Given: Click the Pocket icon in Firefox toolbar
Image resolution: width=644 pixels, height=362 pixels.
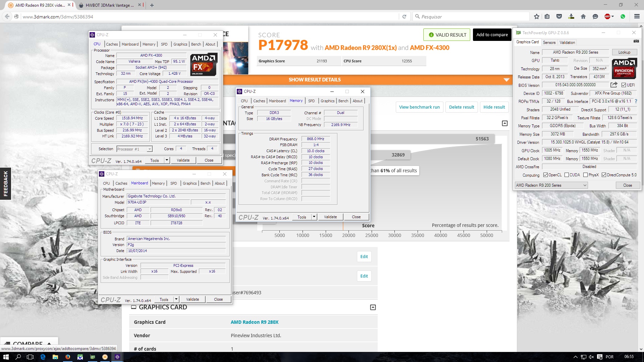Looking at the screenshot, I should click(x=559, y=16).
